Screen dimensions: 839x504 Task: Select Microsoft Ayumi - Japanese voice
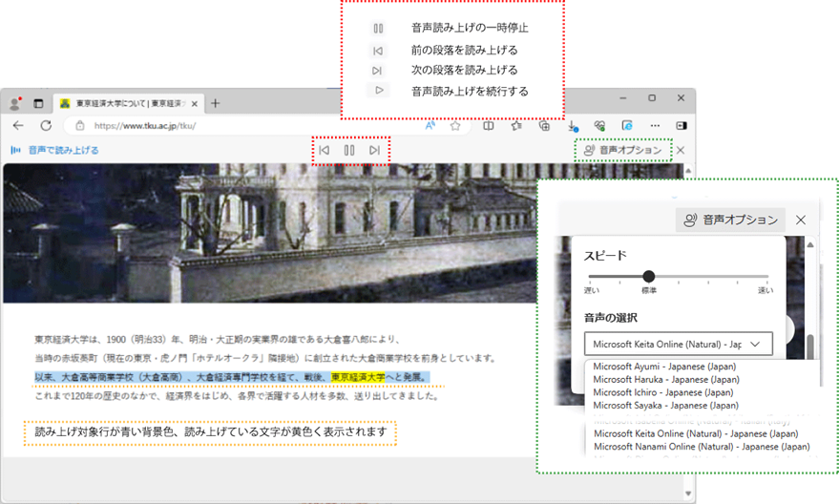[664, 367]
